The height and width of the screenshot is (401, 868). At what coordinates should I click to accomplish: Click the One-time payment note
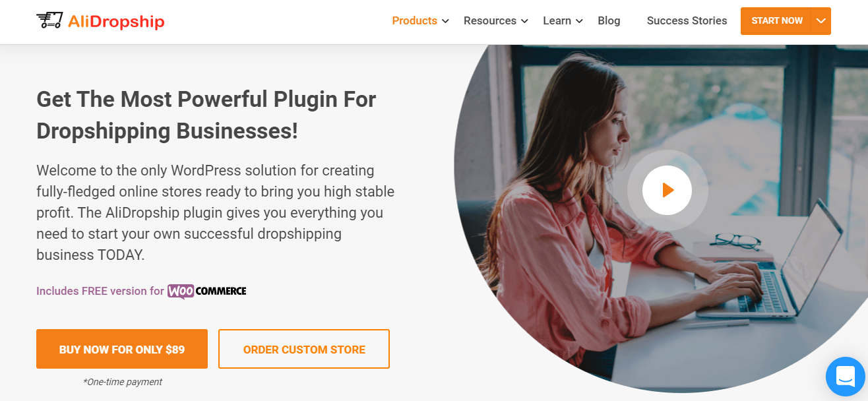pos(122,382)
